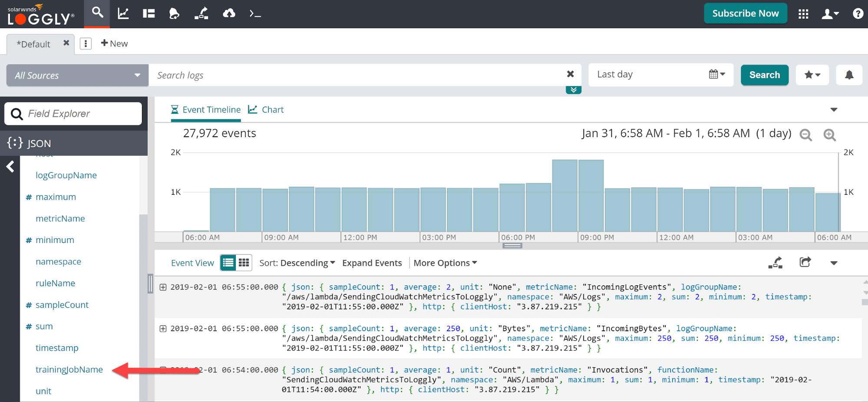This screenshot has height=402, width=868.
Task: Expand the first log event row
Action: click(163, 287)
